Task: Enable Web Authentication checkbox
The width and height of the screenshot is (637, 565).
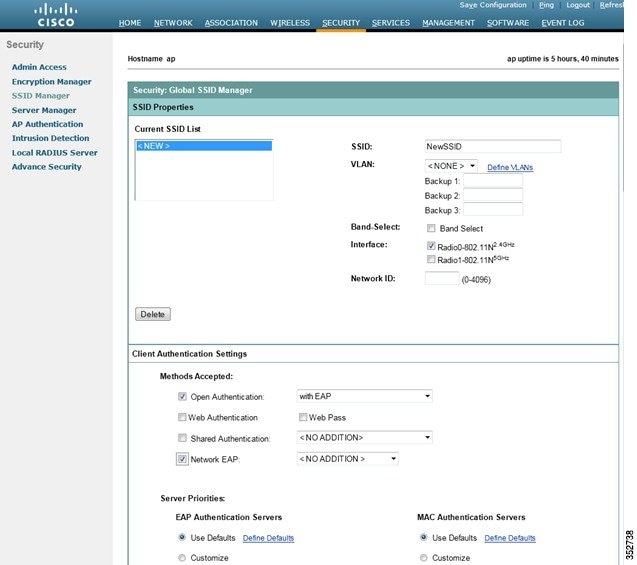Action: 182,417
